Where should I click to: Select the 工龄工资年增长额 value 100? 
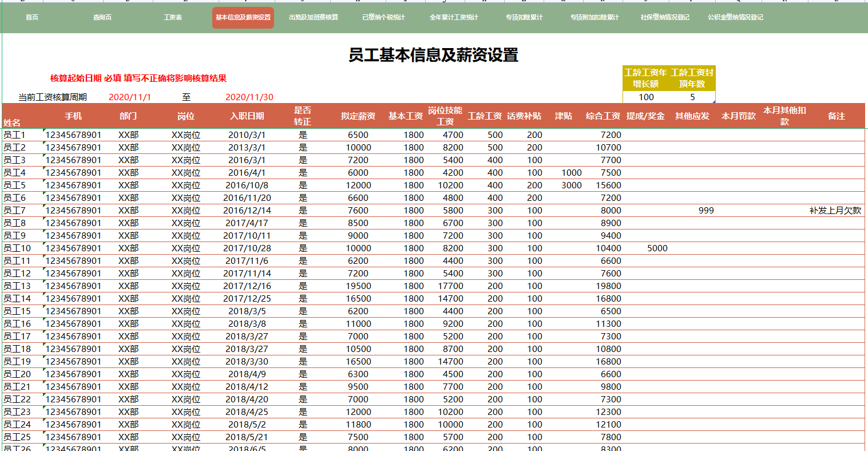[646, 97]
